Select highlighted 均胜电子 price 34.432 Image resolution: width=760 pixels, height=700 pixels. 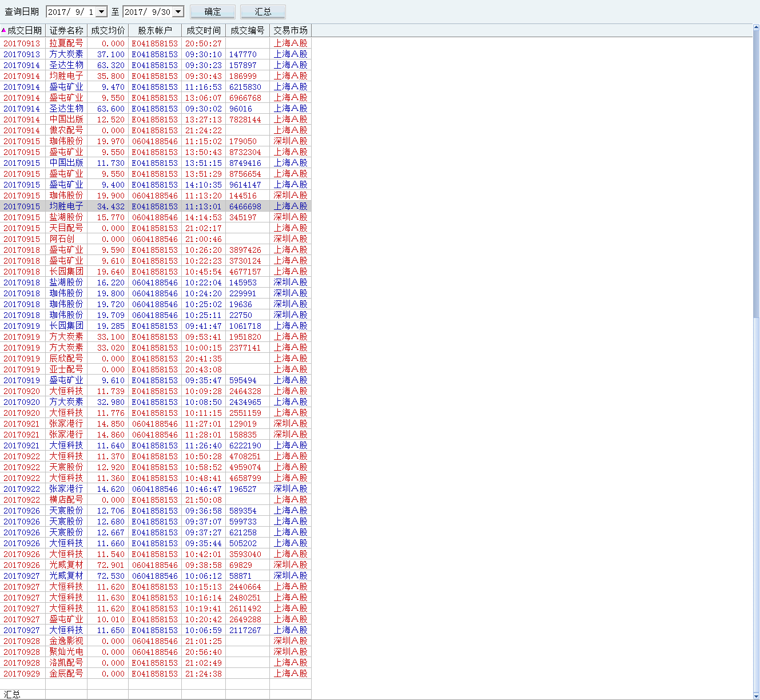pos(111,206)
